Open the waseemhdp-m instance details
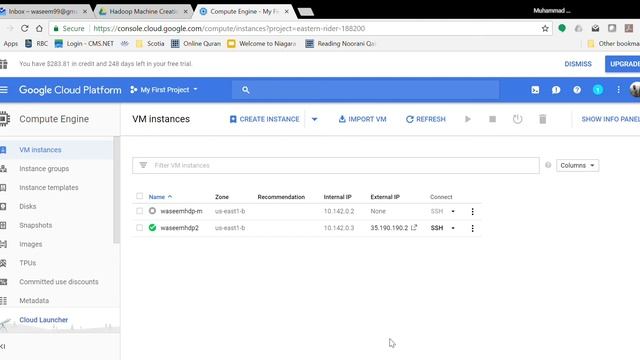Viewport: 640px width, 360px height. pyautogui.click(x=181, y=211)
